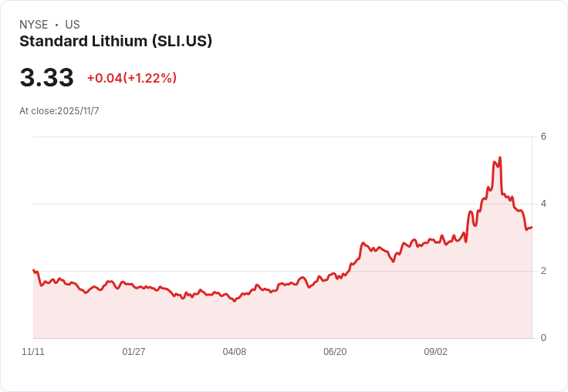Click the At close:2025/11/7 date text

coord(59,111)
